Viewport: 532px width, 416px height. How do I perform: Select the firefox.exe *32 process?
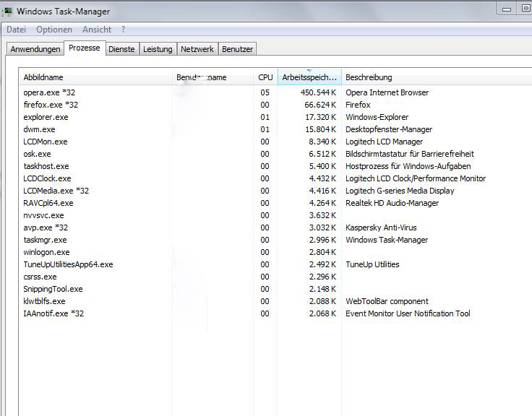51,105
